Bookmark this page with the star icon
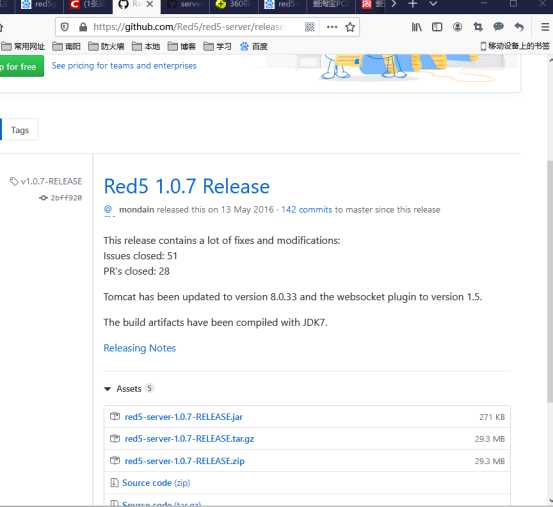The width and height of the screenshot is (553, 507). 350,27
